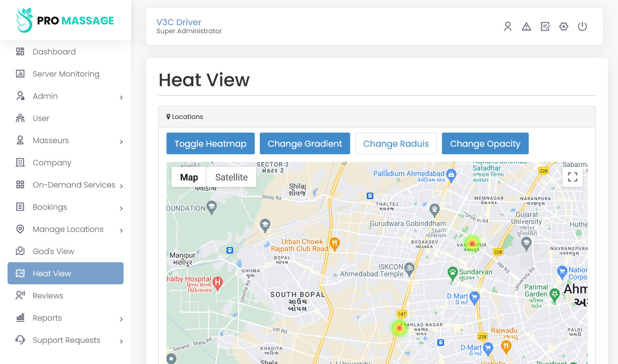The width and height of the screenshot is (618, 364).
Task: Open the user profile icon in header
Action: pos(508,27)
